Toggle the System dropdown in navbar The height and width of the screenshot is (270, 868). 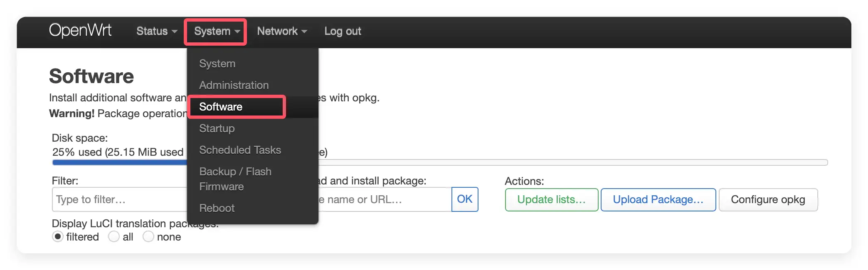tap(217, 31)
